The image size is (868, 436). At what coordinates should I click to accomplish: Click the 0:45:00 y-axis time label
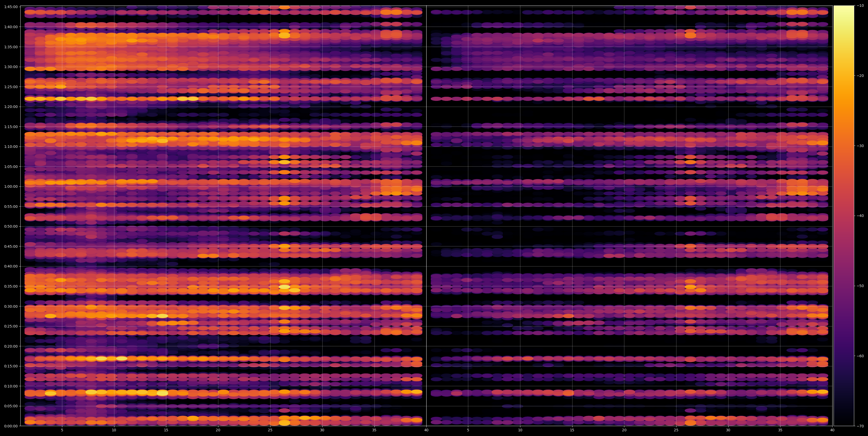click(11, 246)
